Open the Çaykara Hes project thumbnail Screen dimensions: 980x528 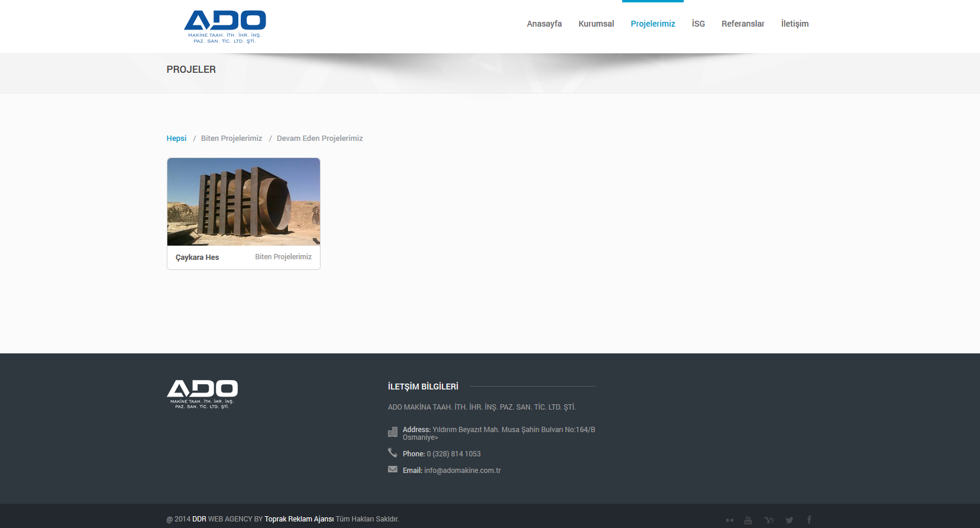click(244, 202)
